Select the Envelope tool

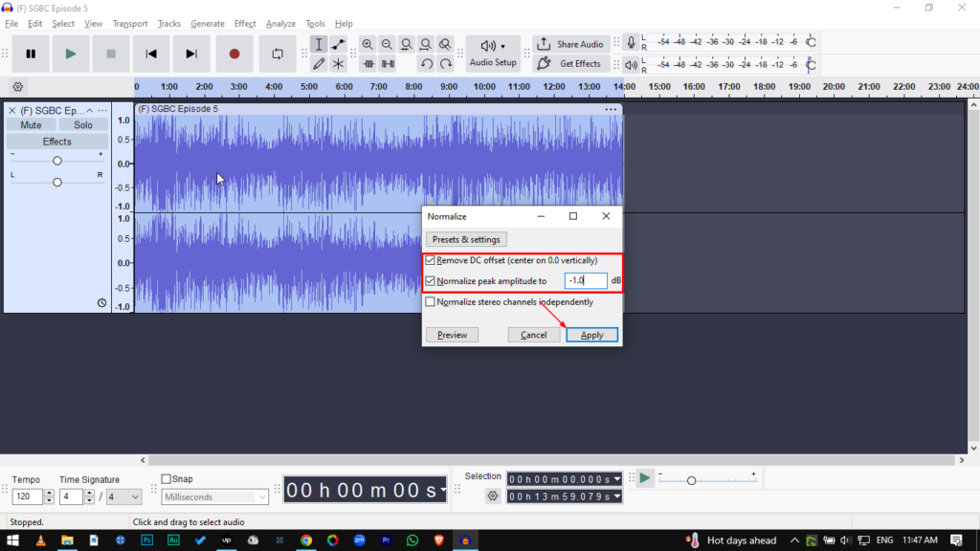tap(338, 45)
